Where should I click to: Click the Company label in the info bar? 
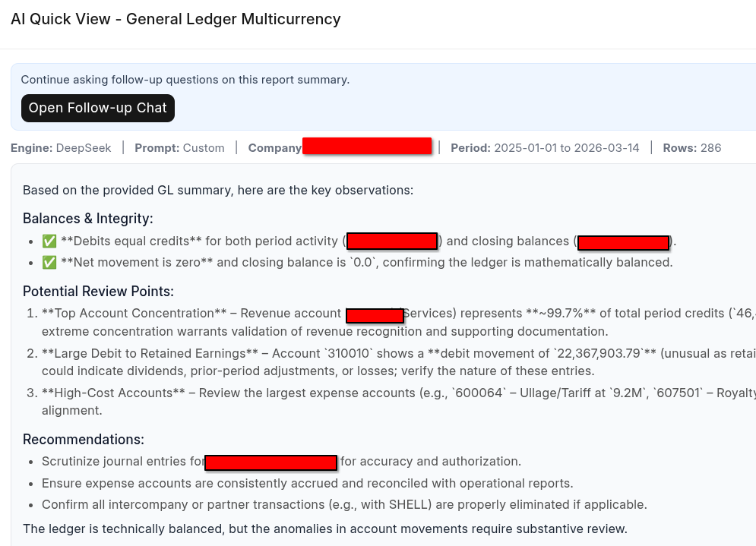coord(275,148)
